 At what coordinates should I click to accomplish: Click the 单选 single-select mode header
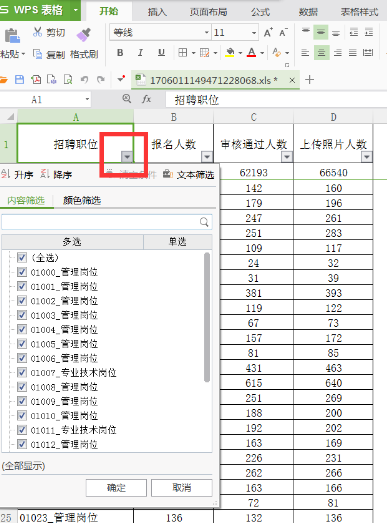pyautogui.click(x=177, y=241)
